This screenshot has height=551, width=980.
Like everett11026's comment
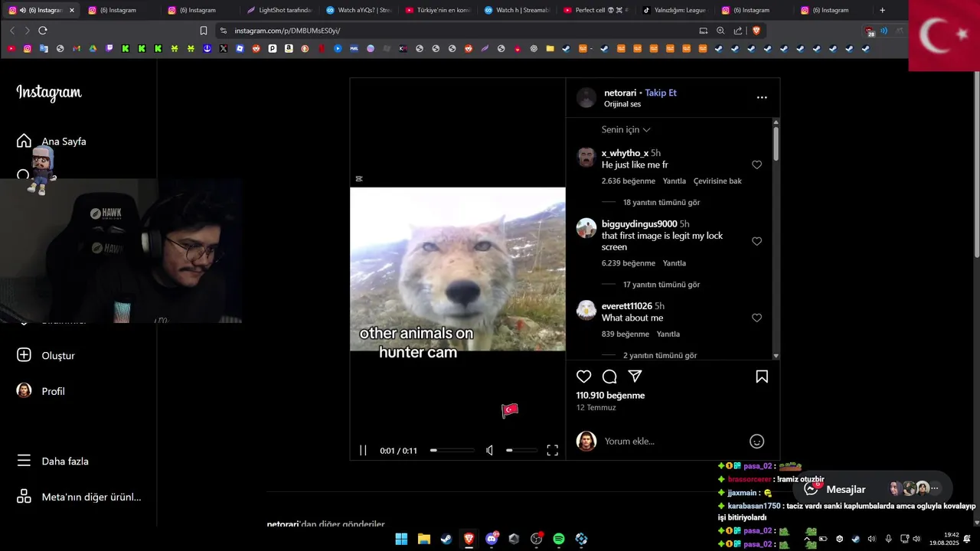756,318
